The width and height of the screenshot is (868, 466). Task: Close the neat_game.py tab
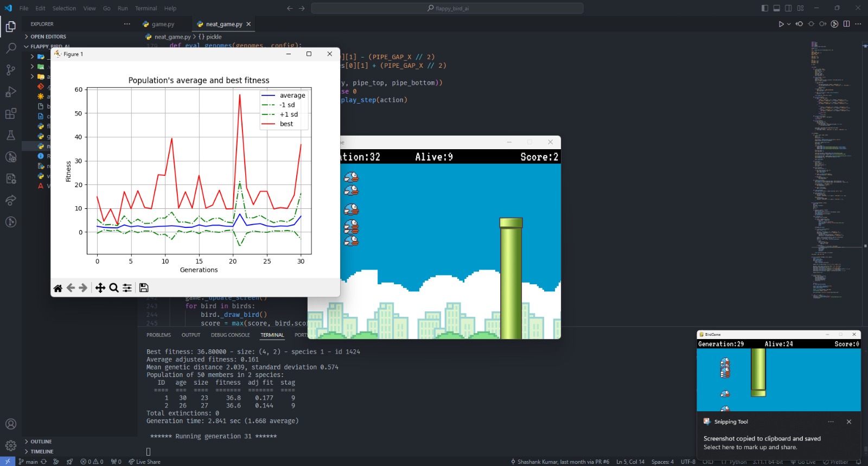point(248,24)
